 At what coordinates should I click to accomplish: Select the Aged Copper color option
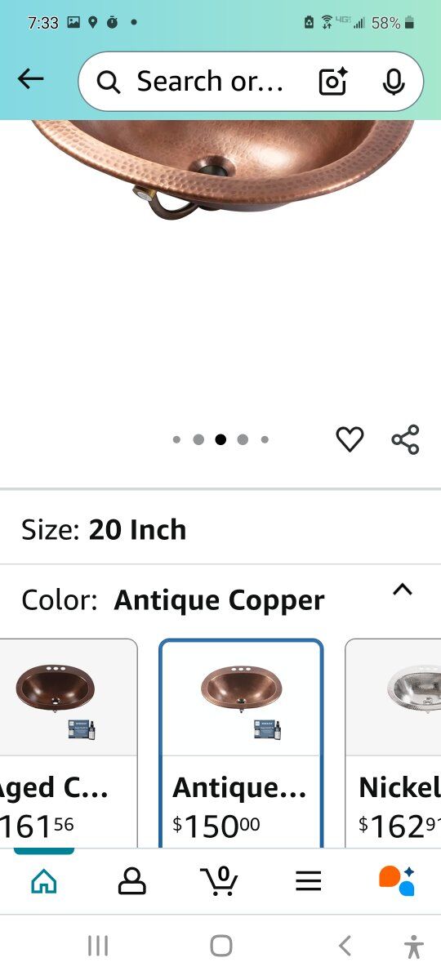click(x=69, y=743)
